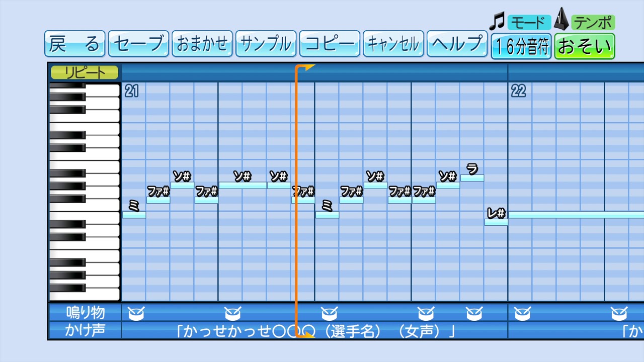Image resolution: width=644 pixels, height=362 pixels.
Task: Click the music note mode icon
Action: pos(497,22)
